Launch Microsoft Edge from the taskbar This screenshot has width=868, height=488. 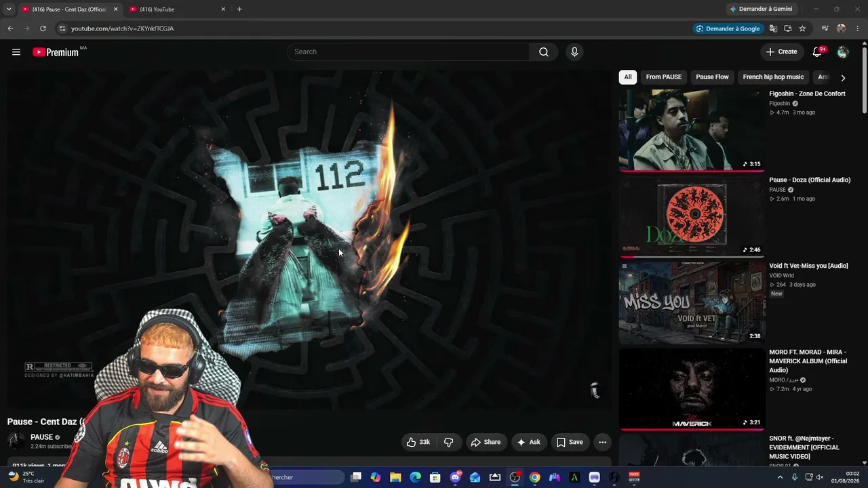pos(415,477)
